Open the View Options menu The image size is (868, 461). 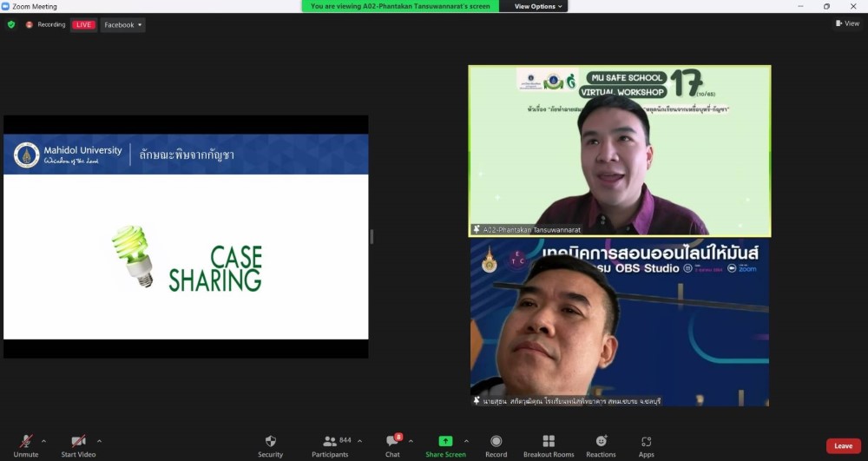pos(538,6)
